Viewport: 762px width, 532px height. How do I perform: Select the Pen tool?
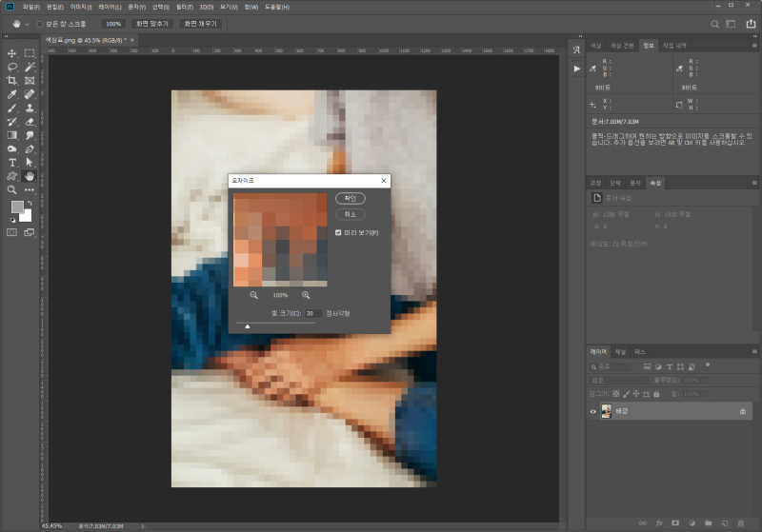coord(30,148)
